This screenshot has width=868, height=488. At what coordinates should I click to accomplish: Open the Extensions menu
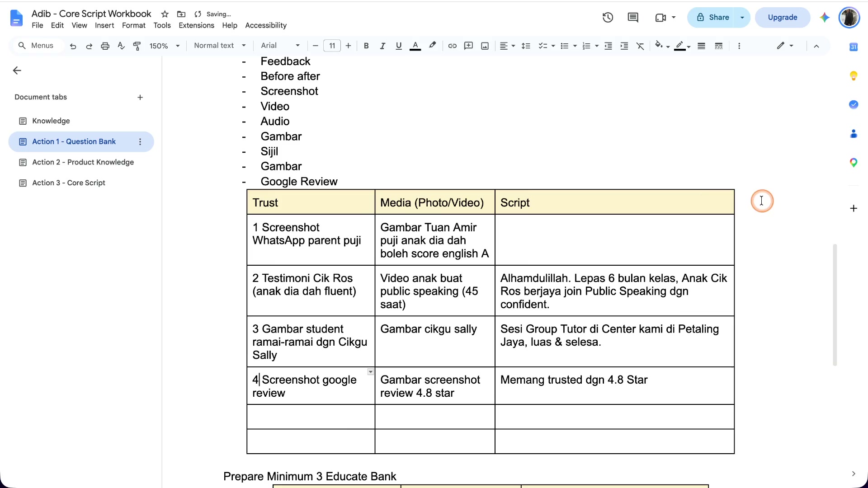[196, 25]
